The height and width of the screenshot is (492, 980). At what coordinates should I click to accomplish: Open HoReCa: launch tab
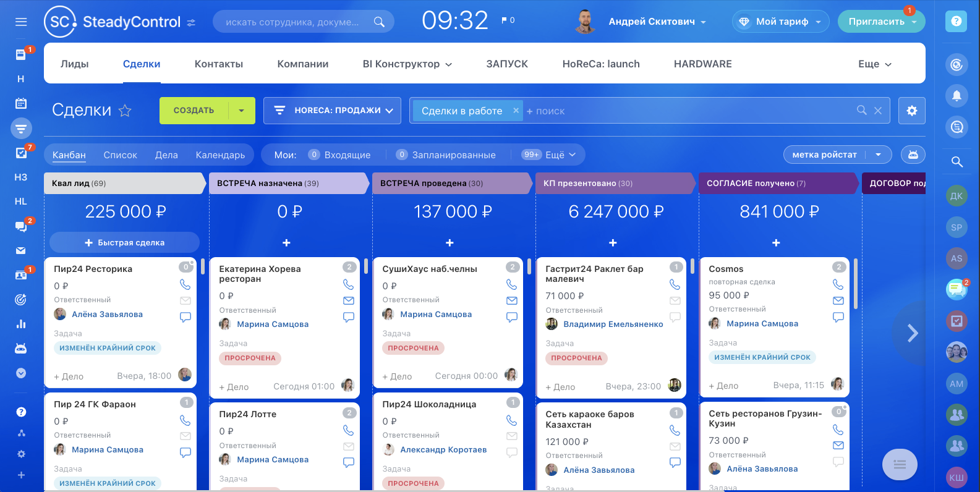601,64
